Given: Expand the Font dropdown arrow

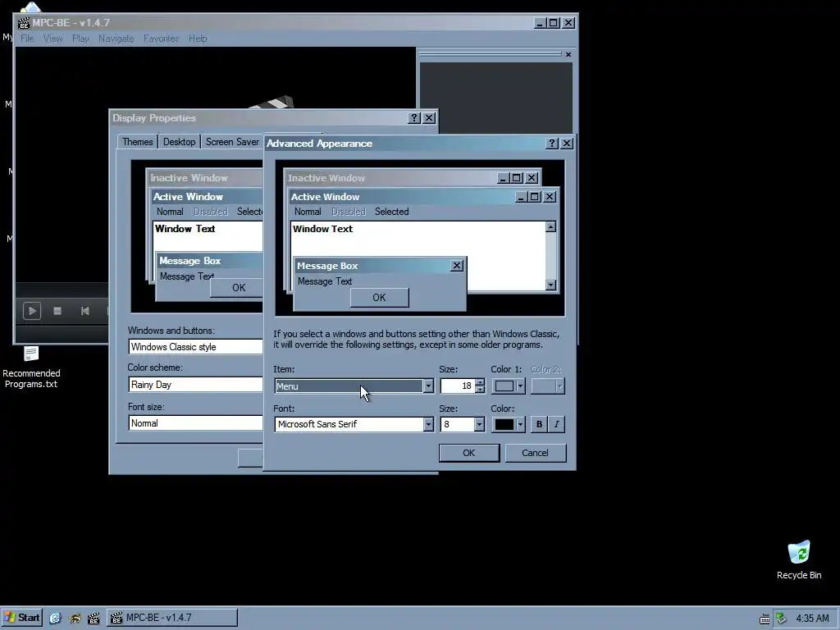Looking at the screenshot, I should [x=428, y=424].
